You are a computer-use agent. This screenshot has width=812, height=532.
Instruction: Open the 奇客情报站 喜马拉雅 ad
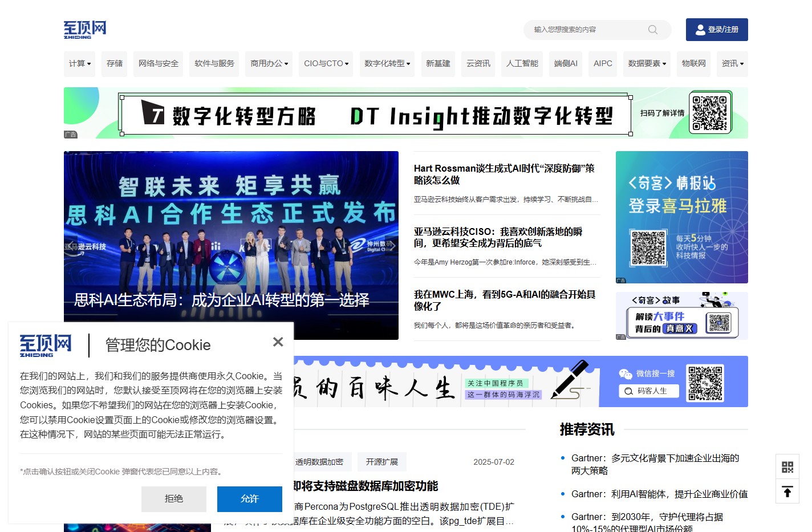[682, 217]
